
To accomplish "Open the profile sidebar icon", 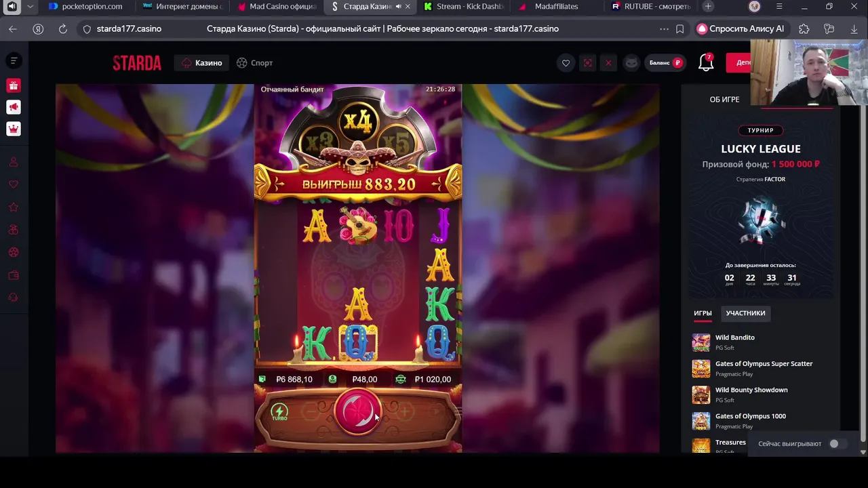I will tap(14, 162).
